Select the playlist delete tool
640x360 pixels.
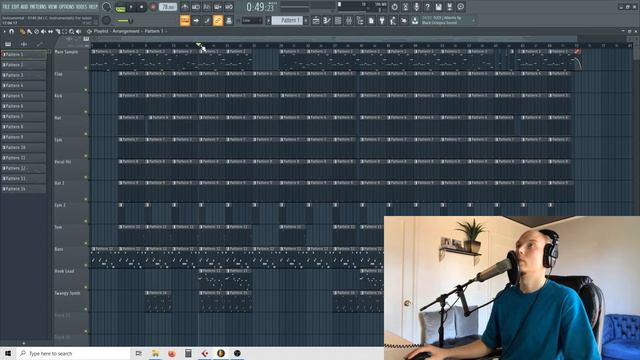(x=36, y=31)
